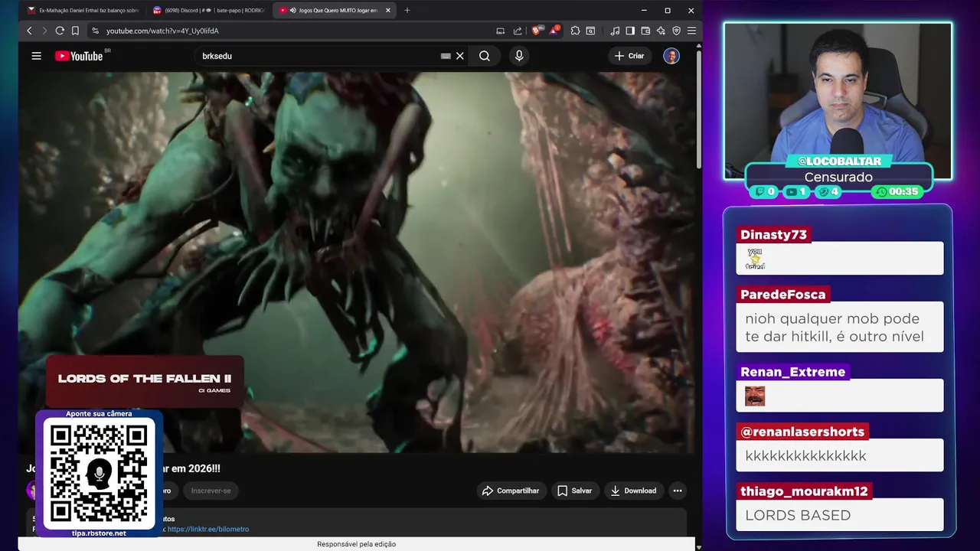
Task: Go back in browser history
Action: (x=29, y=31)
